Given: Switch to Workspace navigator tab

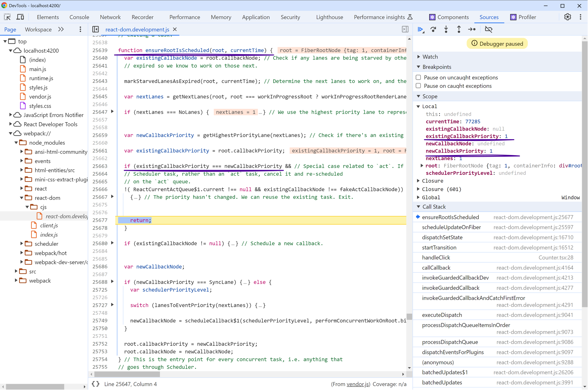Looking at the screenshot, I should click(38, 29).
